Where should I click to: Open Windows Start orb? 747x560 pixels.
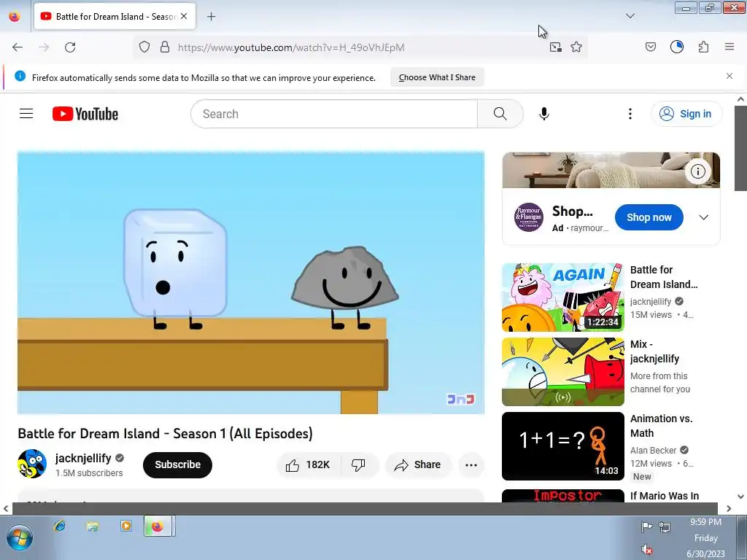tap(20, 537)
